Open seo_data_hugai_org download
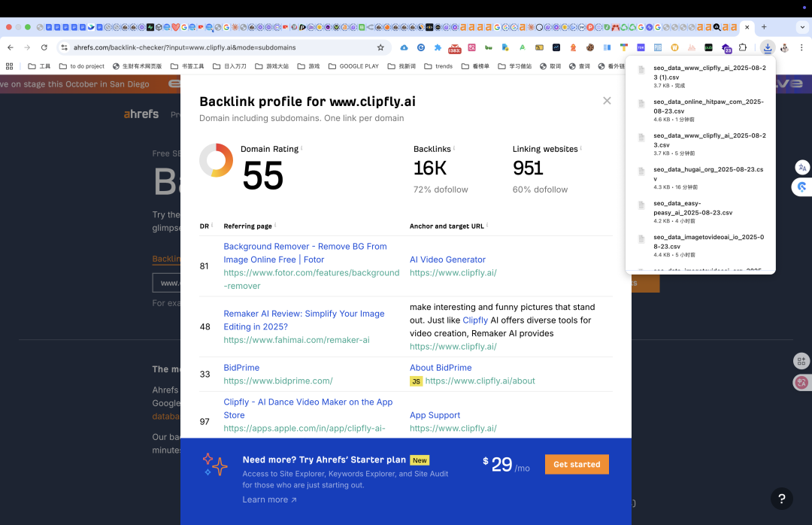Screen dimensions: 812x525 (x=701, y=178)
